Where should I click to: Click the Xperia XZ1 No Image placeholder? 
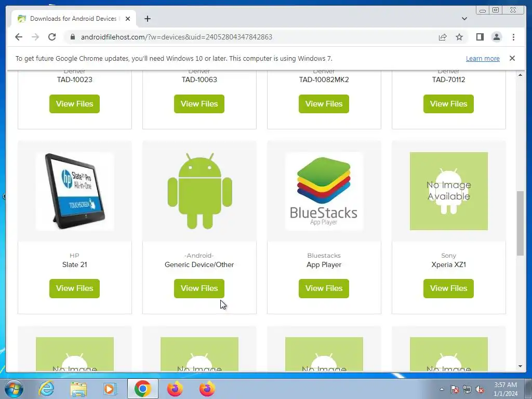click(449, 191)
